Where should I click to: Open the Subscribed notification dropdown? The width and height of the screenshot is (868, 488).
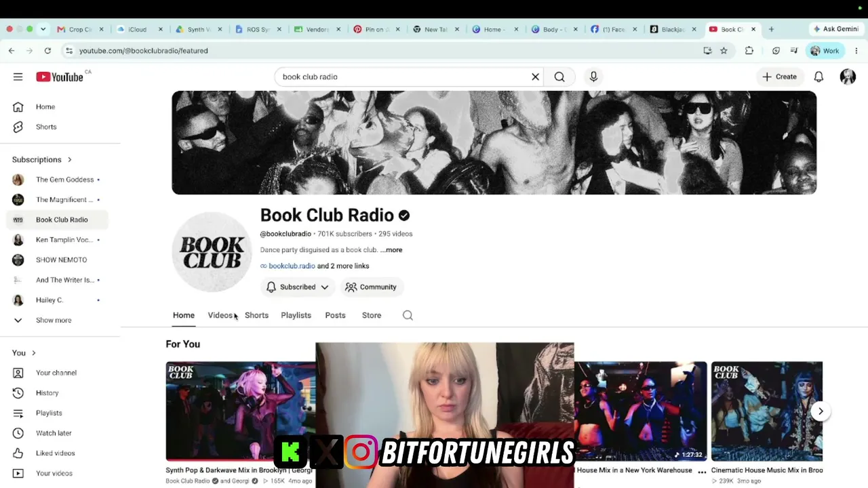(298, 287)
